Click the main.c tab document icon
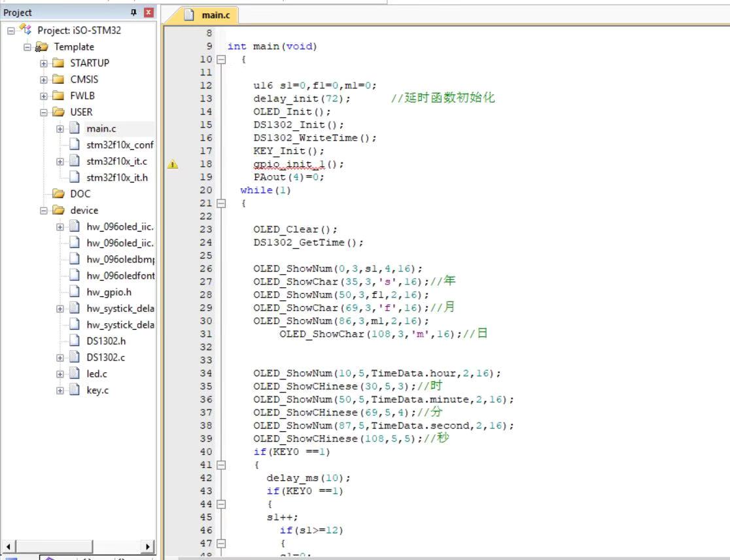 (188, 15)
